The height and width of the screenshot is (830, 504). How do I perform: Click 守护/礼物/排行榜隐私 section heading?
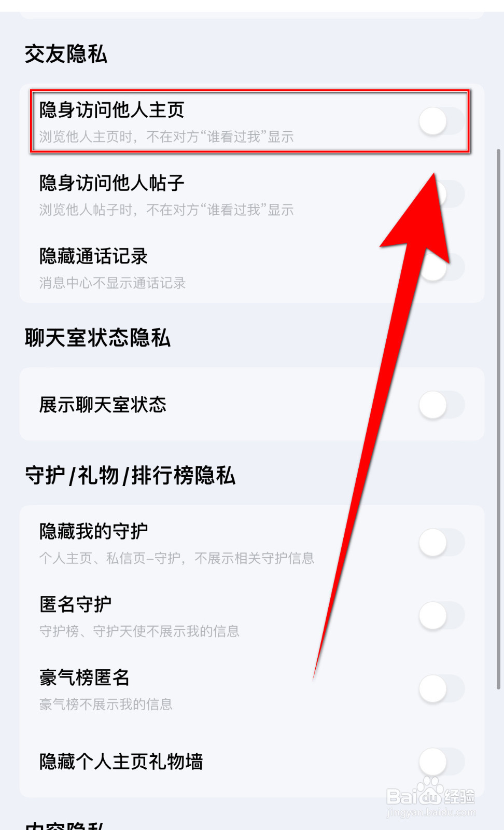pos(130,475)
